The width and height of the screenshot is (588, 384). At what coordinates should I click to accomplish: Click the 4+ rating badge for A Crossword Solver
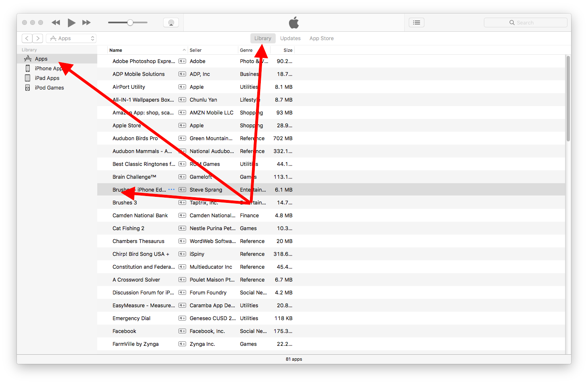click(182, 280)
